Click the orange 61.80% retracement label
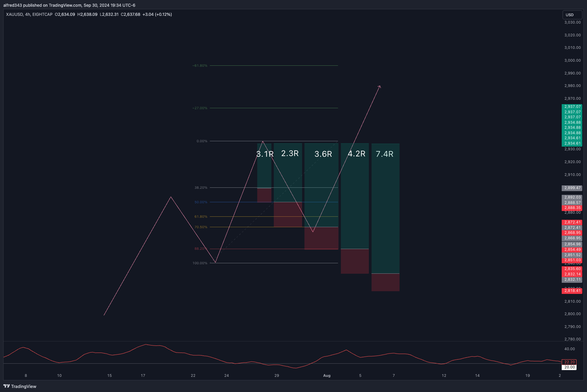 pos(201,217)
